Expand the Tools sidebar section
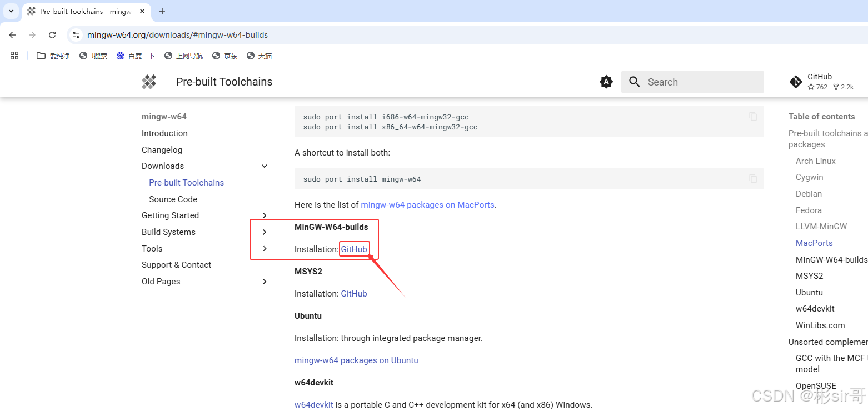Viewport: 868px width, 411px height. coord(265,249)
